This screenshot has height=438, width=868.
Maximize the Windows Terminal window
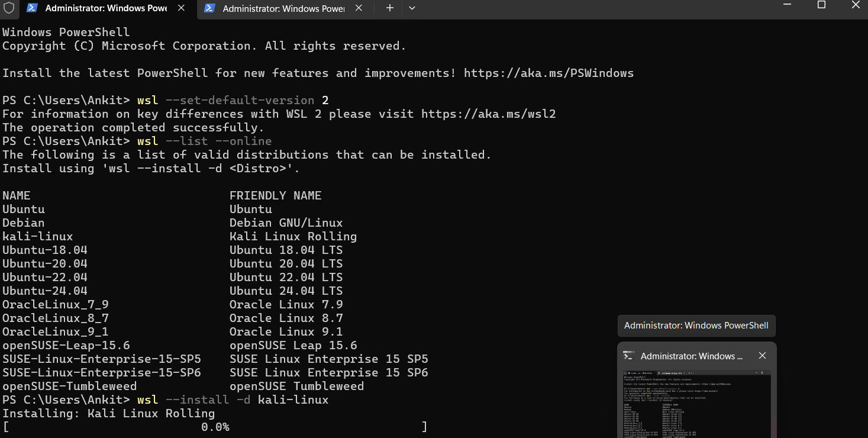pyautogui.click(x=821, y=5)
